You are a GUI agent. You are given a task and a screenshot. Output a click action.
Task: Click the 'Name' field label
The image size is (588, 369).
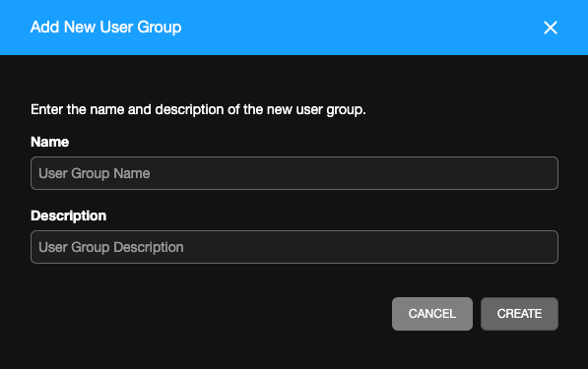click(x=50, y=142)
